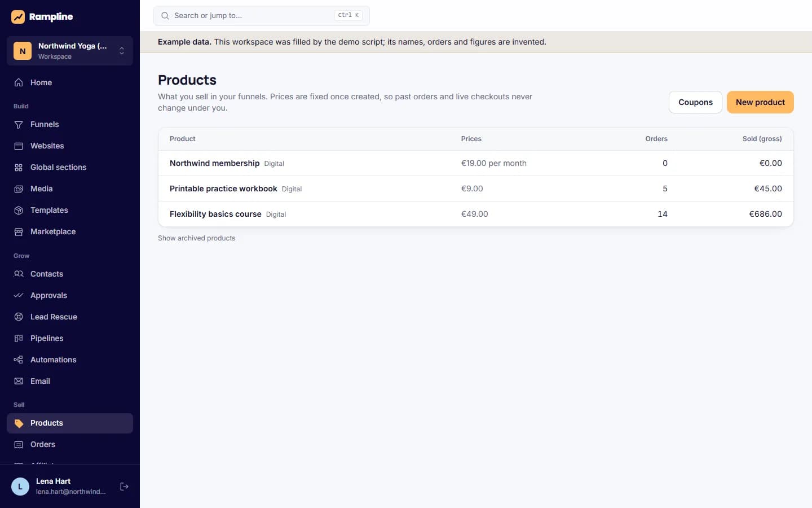Image resolution: width=812 pixels, height=508 pixels.
Task: Click the Funnels funnel icon
Action: pos(19,124)
